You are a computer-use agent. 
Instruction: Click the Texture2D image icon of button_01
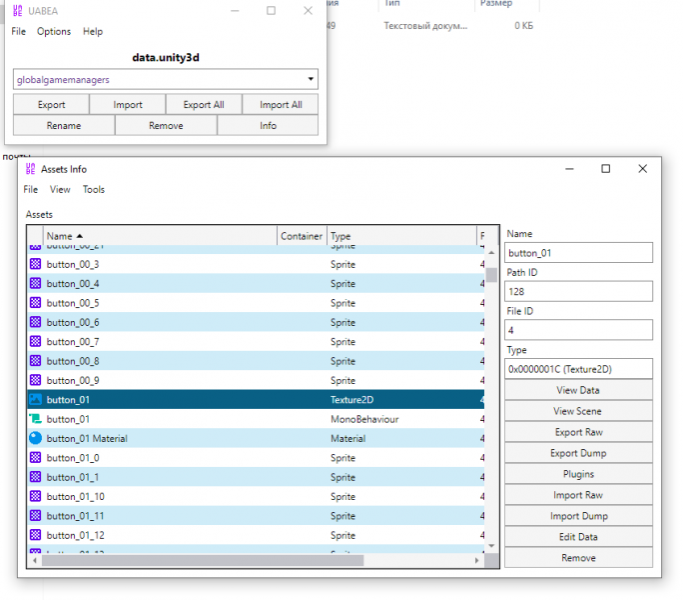coord(35,399)
